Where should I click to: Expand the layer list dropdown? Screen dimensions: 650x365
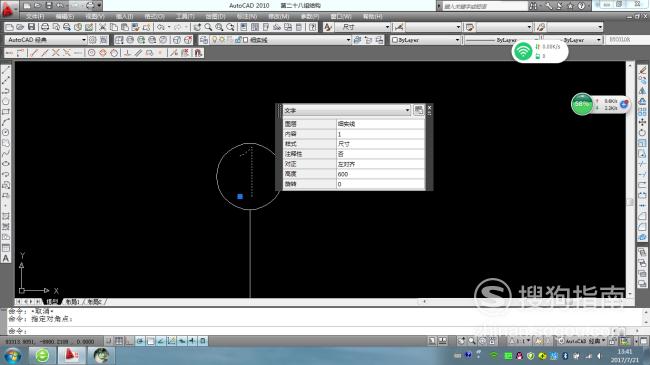(348, 40)
